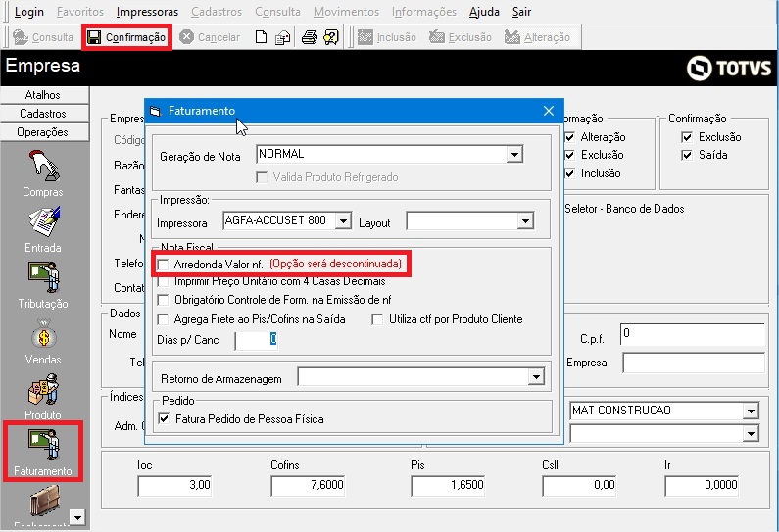Viewport: 779px width, 532px height.
Task: Click the Cancelar toolbar button
Action: coord(210,37)
